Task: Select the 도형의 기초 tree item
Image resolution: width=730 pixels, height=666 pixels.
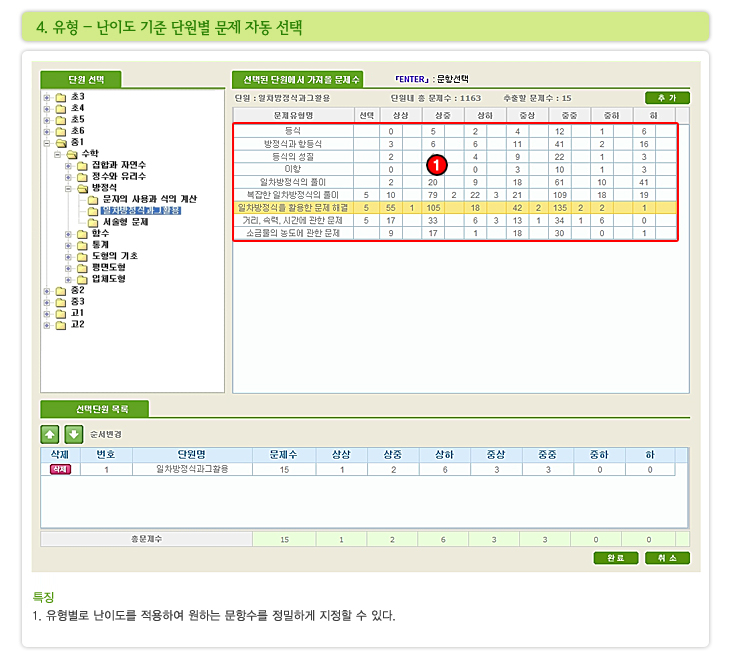Action: coord(115,256)
